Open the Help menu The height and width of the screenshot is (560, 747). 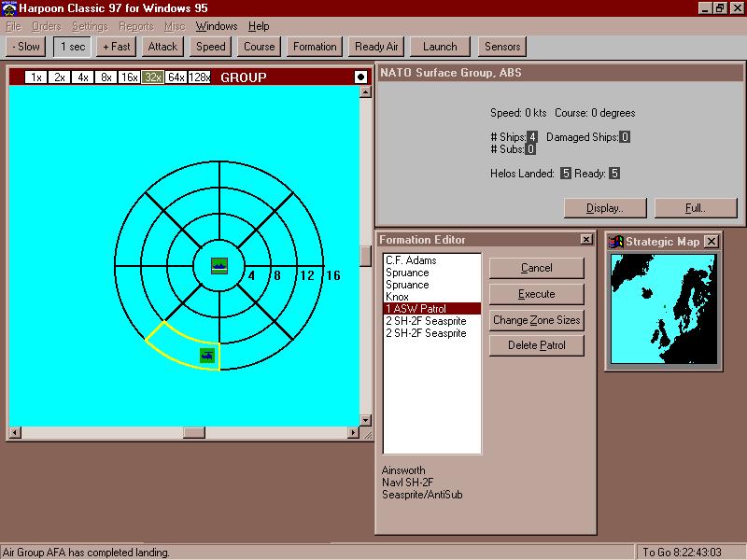pyautogui.click(x=259, y=26)
